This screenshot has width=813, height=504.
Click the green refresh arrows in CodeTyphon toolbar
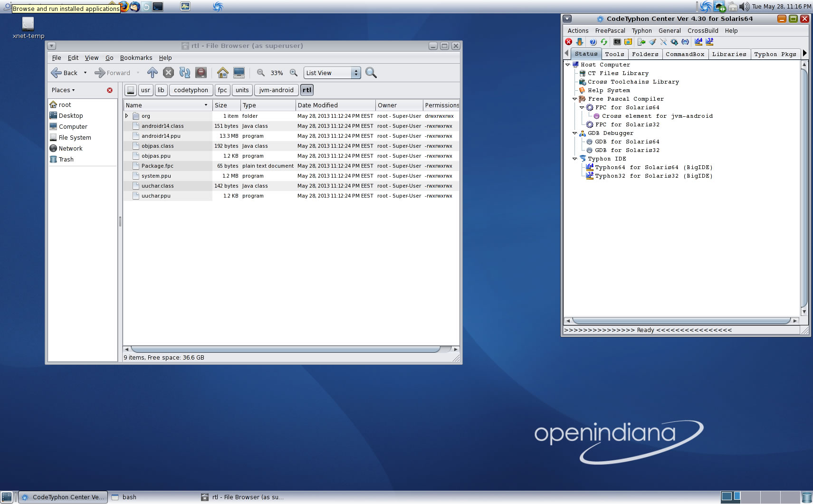pyautogui.click(x=604, y=42)
